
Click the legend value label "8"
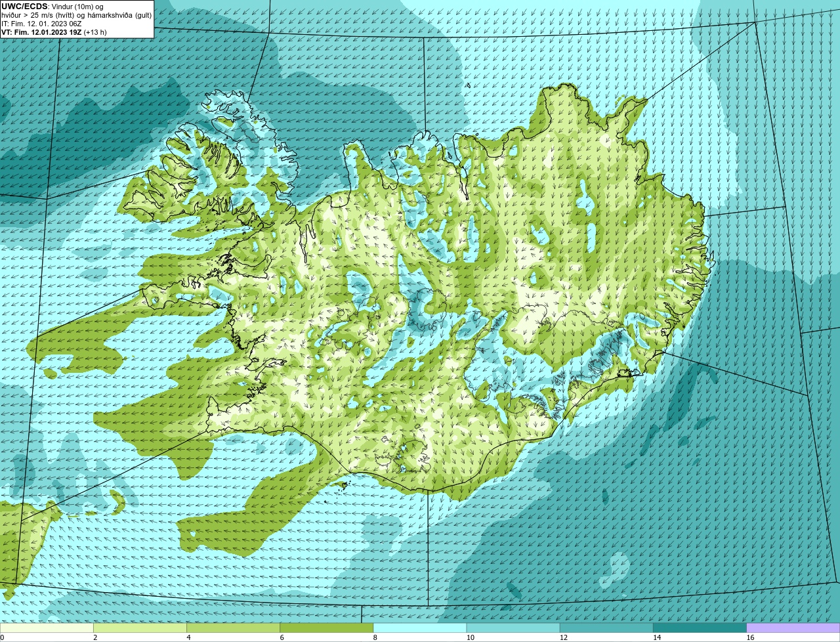coord(375,637)
